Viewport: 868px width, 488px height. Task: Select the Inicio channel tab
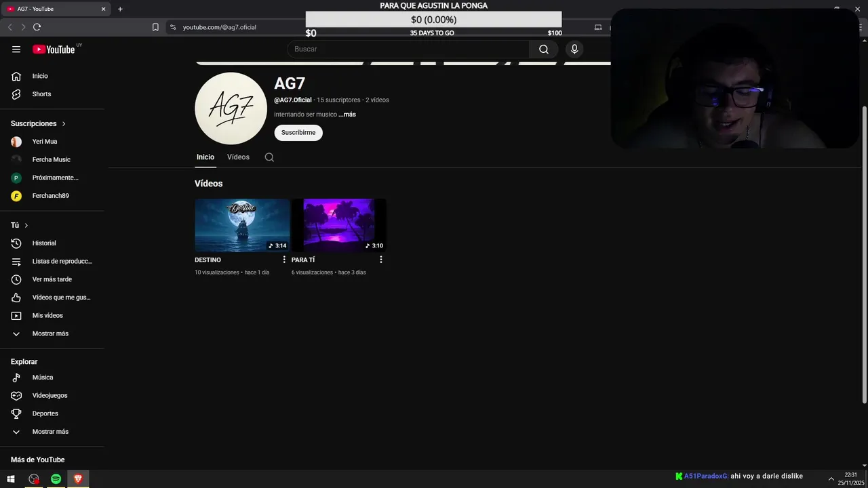[205, 157]
